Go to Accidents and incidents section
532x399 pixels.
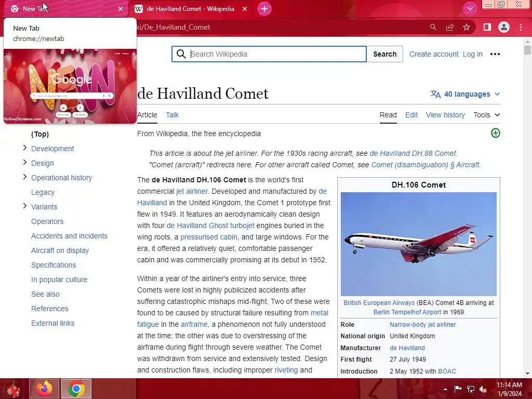click(69, 236)
